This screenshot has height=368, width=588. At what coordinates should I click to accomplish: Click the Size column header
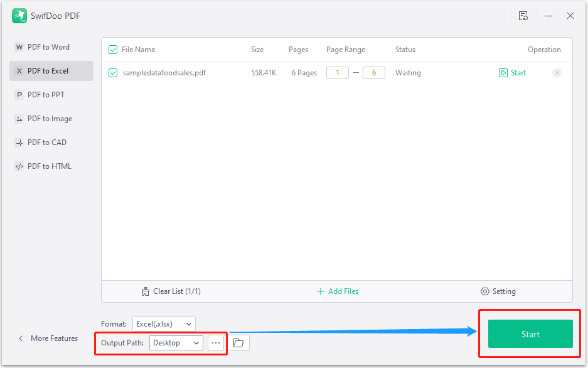[257, 50]
